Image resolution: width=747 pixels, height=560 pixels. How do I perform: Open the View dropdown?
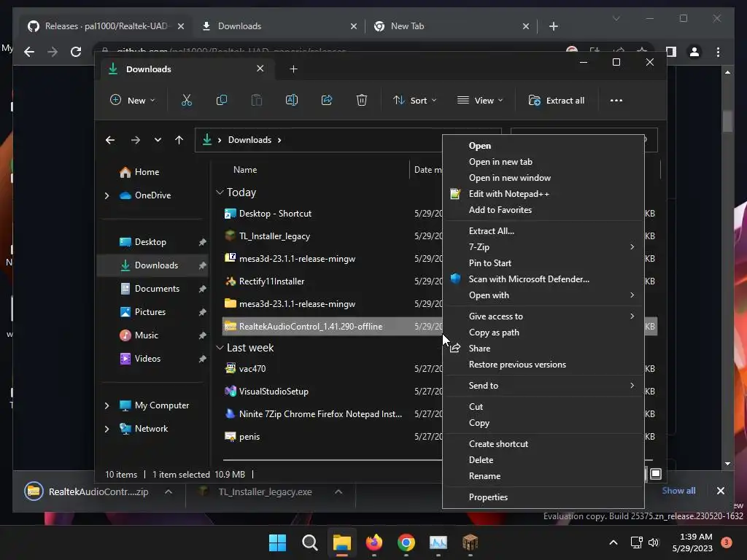(480, 101)
